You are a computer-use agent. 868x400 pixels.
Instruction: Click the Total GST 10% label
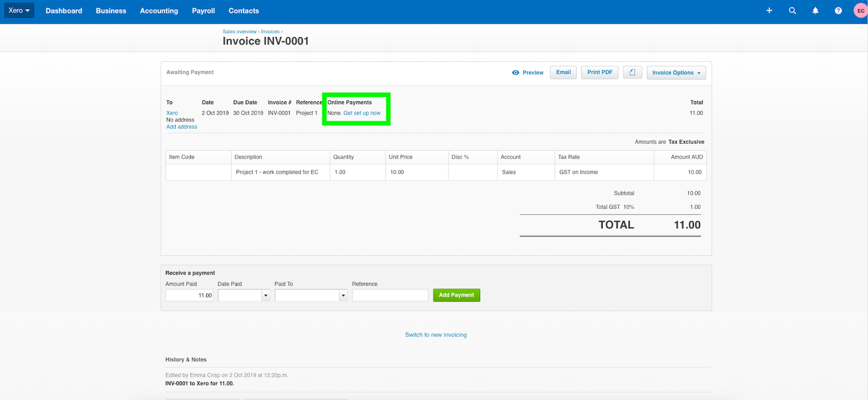pos(615,207)
